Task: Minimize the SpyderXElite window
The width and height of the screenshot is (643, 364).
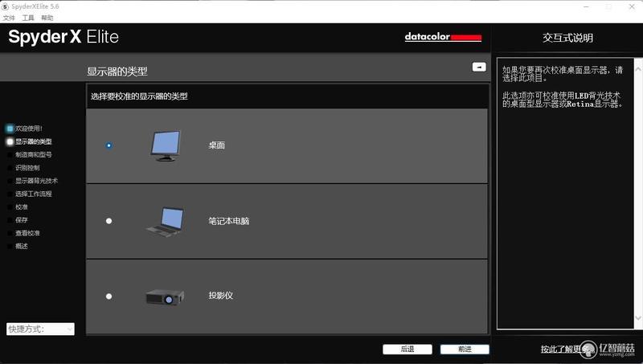Action: [586, 6]
